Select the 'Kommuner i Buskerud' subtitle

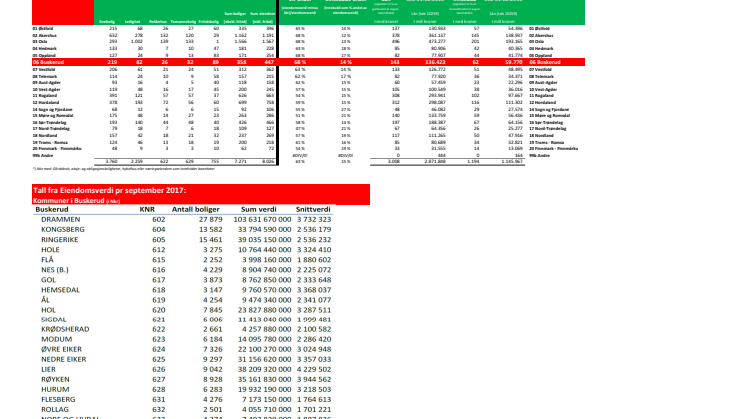coord(69,201)
